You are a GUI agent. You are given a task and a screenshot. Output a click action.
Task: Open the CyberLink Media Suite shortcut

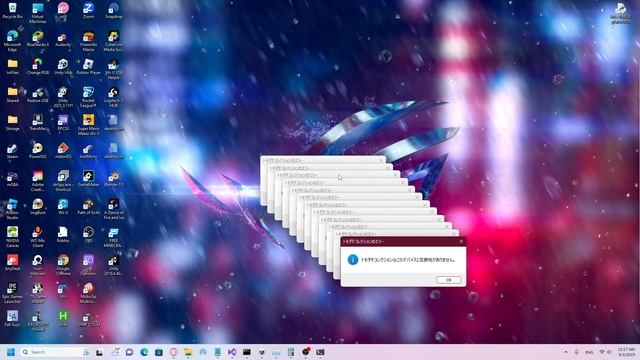pyautogui.click(x=113, y=41)
